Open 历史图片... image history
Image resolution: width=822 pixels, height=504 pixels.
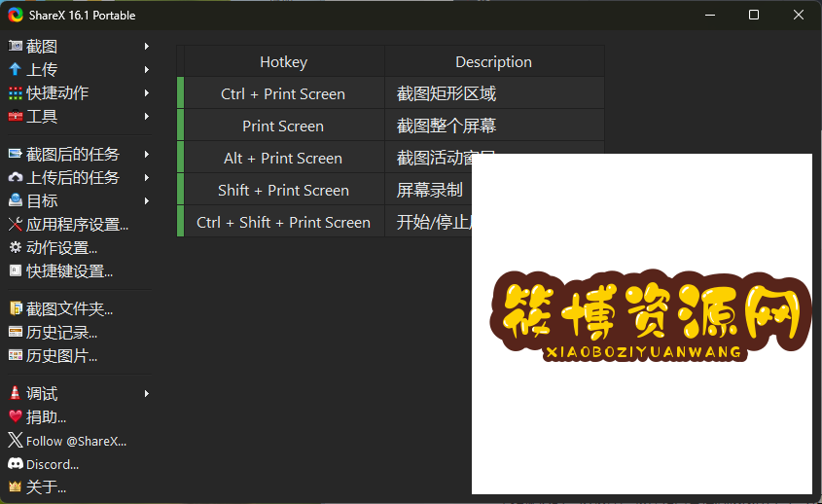(x=79, y=355)
